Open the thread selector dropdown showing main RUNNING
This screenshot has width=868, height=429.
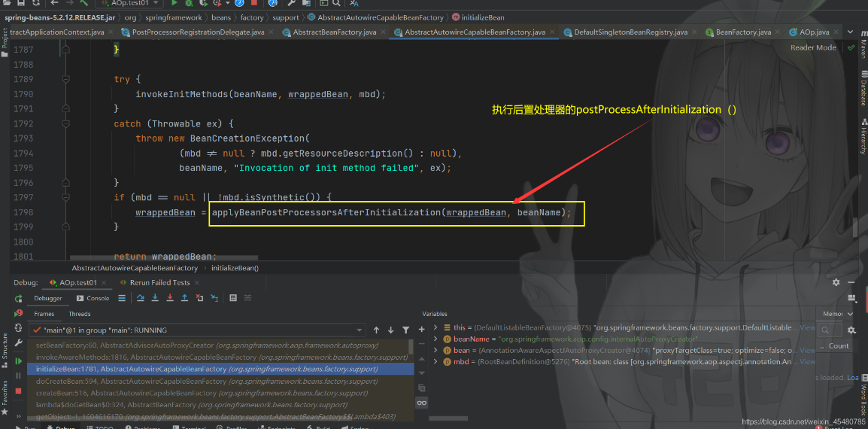click(x=196, y=330)
